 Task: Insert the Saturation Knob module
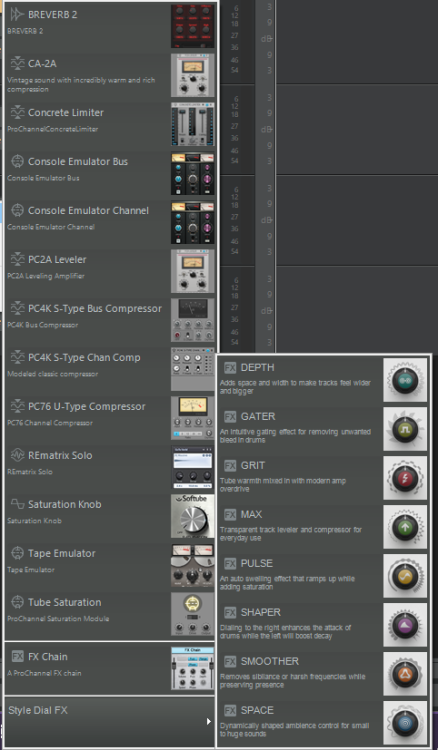[110, 517]
